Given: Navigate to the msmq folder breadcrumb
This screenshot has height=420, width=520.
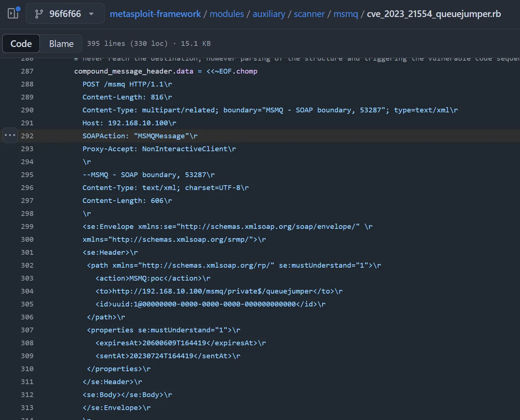Looking at the screenshot, I should point(346,14).
